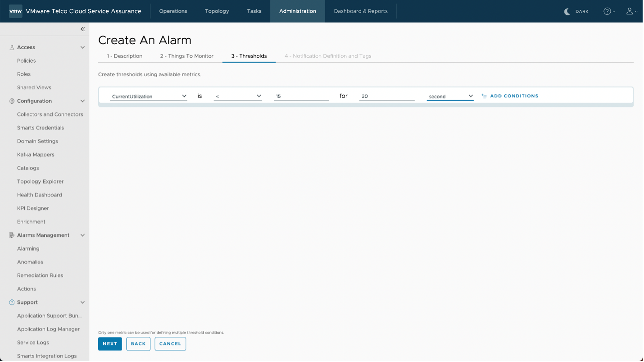
Task: Click the duration field containing 30
Action: [x=387, y=96]
